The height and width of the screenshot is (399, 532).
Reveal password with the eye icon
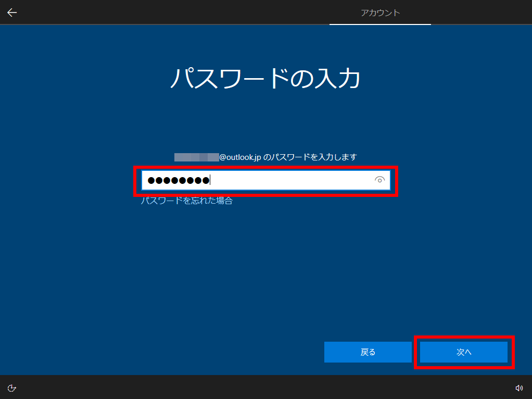coord(379,180)
